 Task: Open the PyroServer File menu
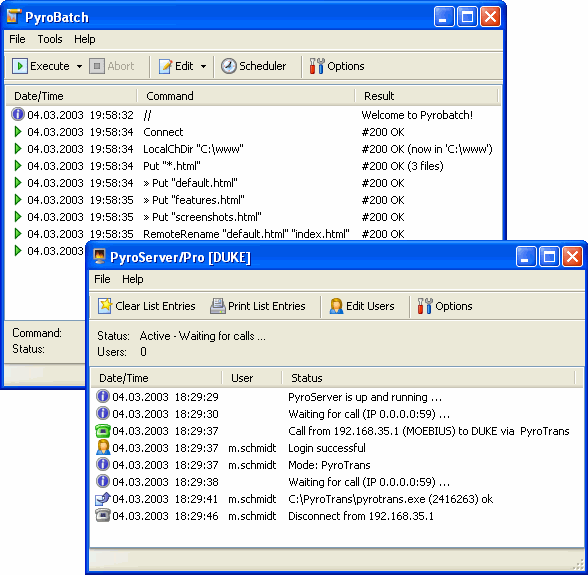pyautogui.click(x=102, y=279)
